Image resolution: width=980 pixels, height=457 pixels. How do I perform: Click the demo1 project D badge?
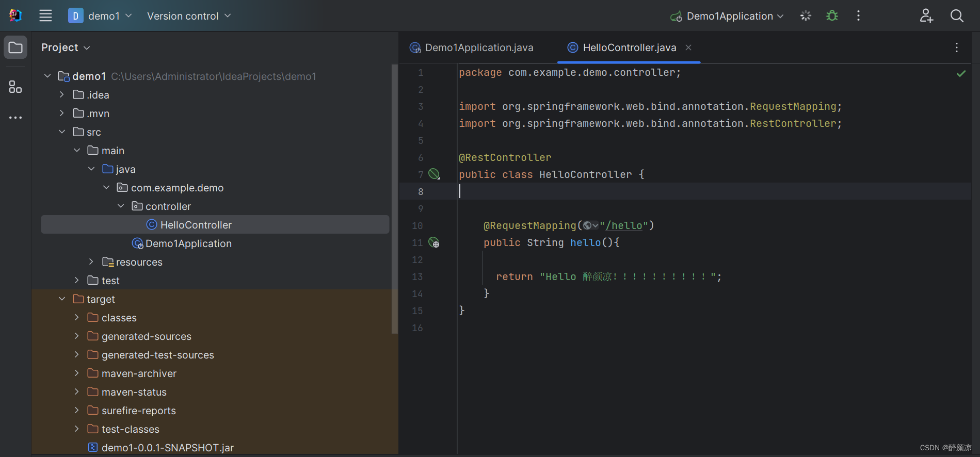(x=75, y=16)
